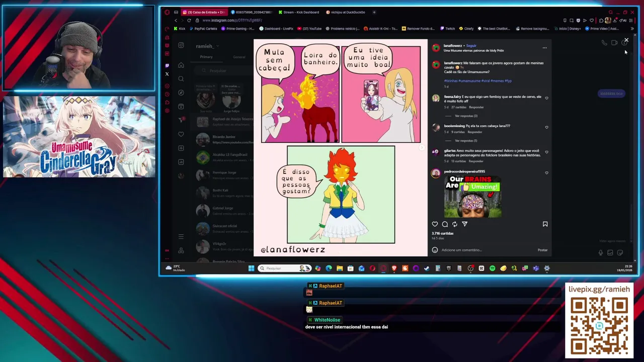Image resolution: width=644 pixels, height=362 pixels.
Task: Reload the page with the refresh icon
Action: click(189, 20)
